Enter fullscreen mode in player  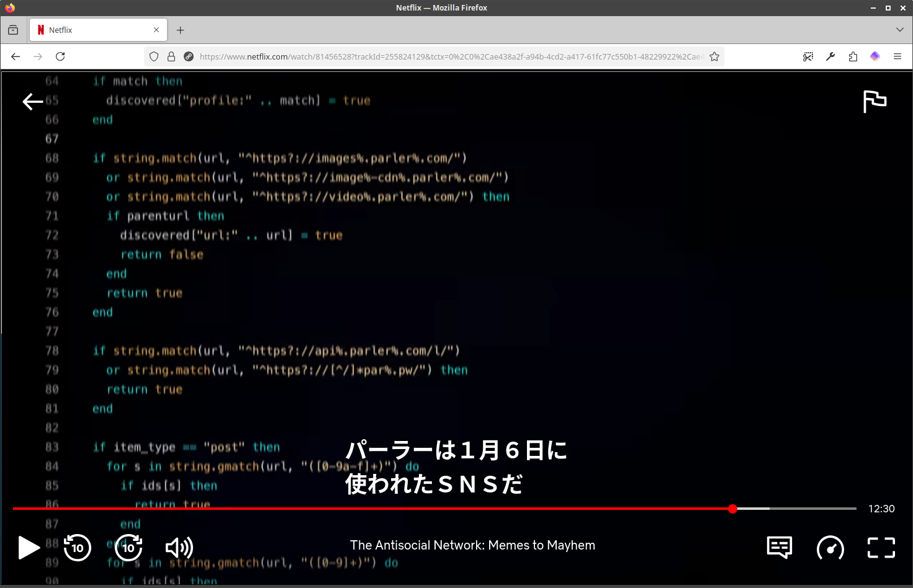pyautogui.click(x=881, y=548)
